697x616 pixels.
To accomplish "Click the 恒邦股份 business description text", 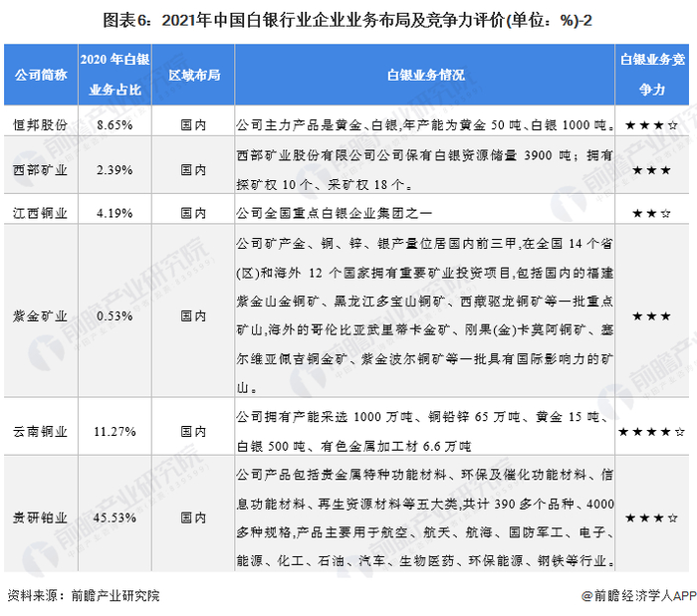I will point(425,124).
